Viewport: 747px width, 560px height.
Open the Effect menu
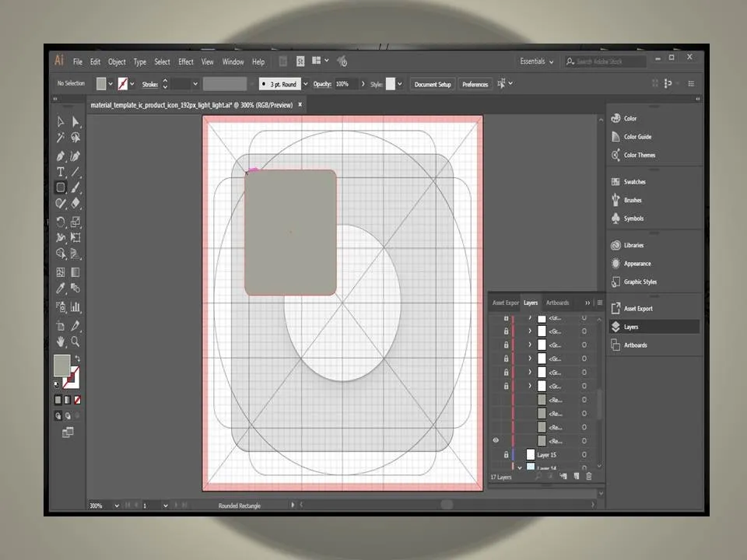pyautogui.click(x=186, y=62)
